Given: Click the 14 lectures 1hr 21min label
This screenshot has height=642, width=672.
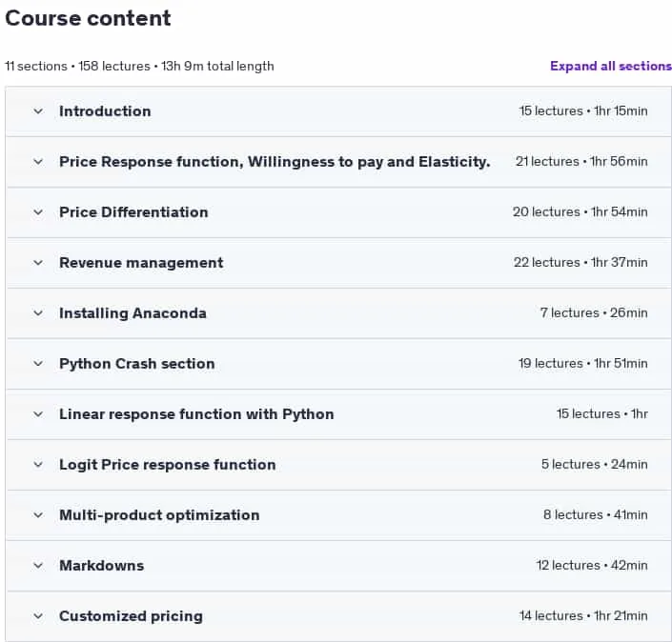Looking at the screenshot, I should (583, 615).
